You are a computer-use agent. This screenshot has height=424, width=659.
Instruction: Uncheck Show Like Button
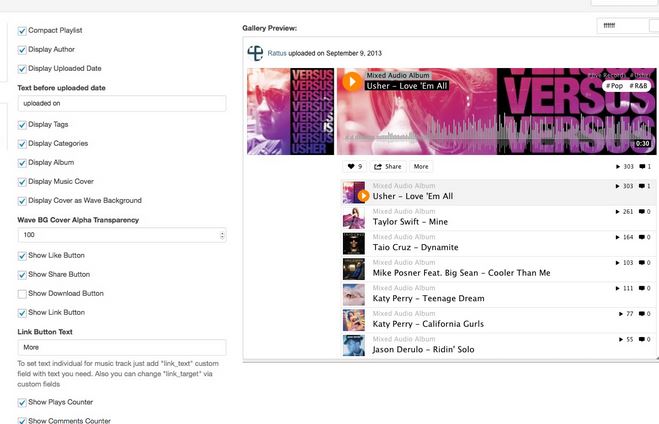tap(22, 255)
